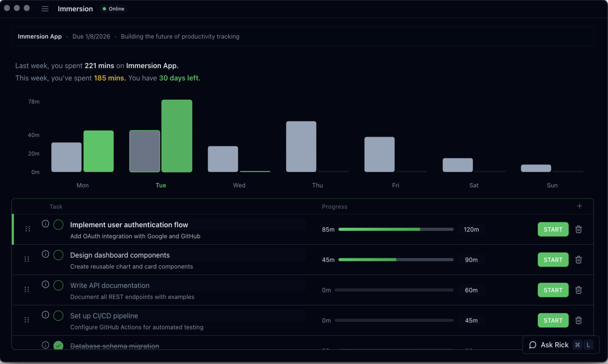Start timer for Set up CI/CD pipeline
The width and height of the screenshot is (608, 364).
[553, 320]
